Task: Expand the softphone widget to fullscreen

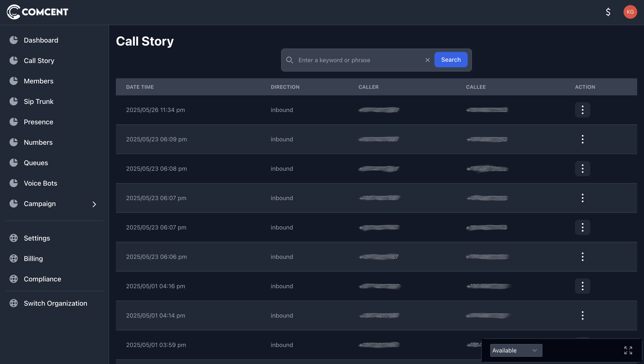Action: (x=628, y=350)
